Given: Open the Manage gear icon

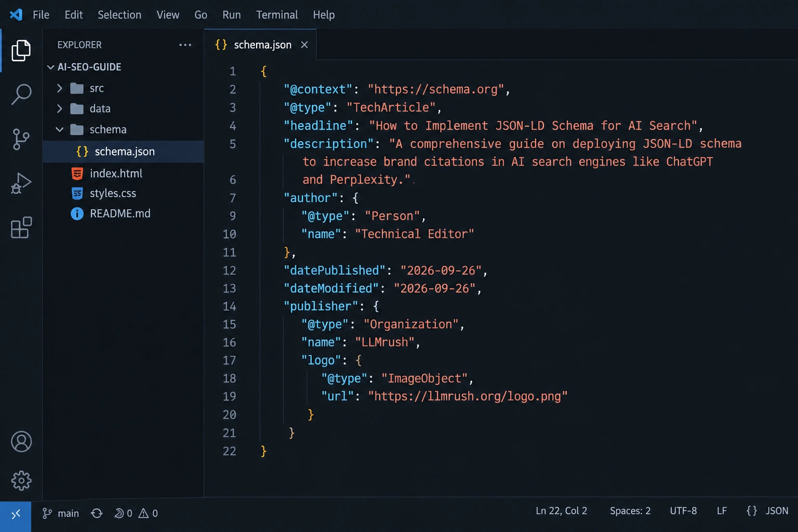Looking at the screenshot, I should pyautogui.click(x=21, y=481).
